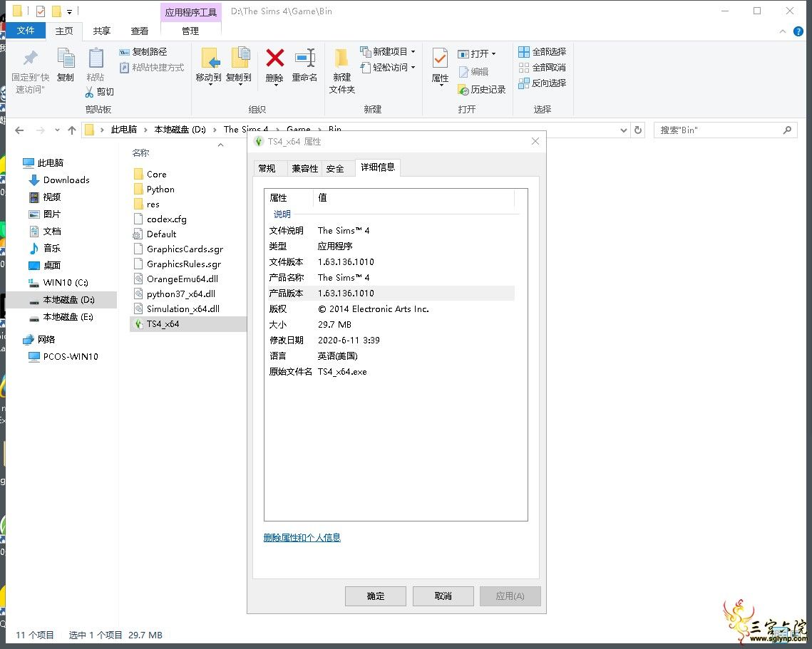Click the Pin to Quick access icon
The width and height of the screenshot is (812, 649).
[x=31, y=58]
